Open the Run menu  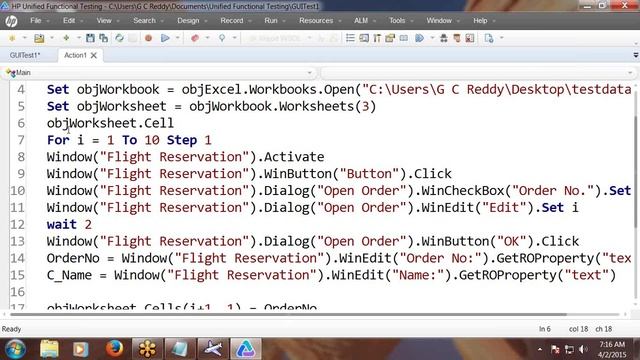pos(271,20)
